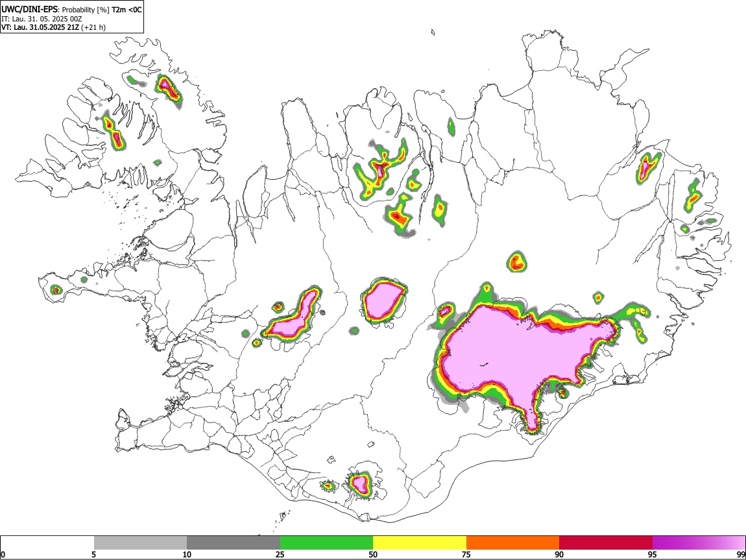Click the '5' label under the legend
The width and height of the screenshot is (746, 560).
93,554
